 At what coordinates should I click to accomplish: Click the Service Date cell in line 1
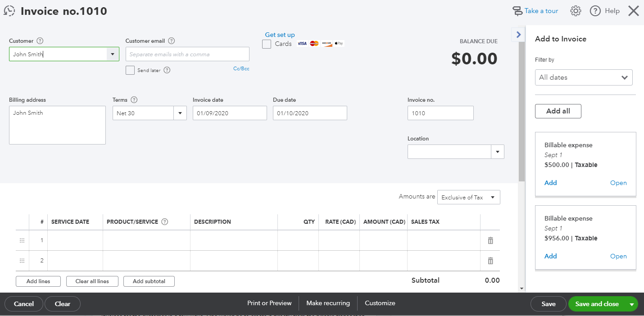pyautogui.click(x=75, y=240)
